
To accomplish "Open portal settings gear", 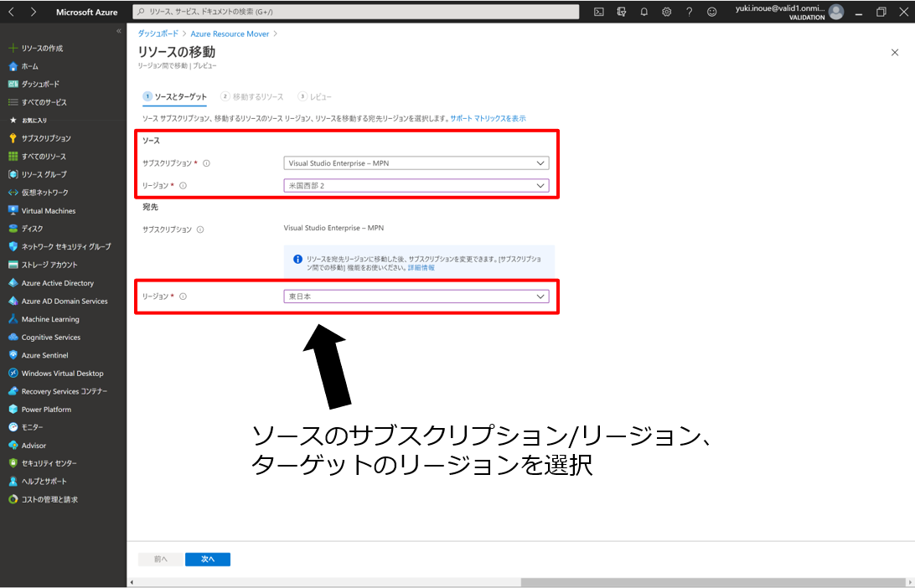I will click(x=666, y=12).
